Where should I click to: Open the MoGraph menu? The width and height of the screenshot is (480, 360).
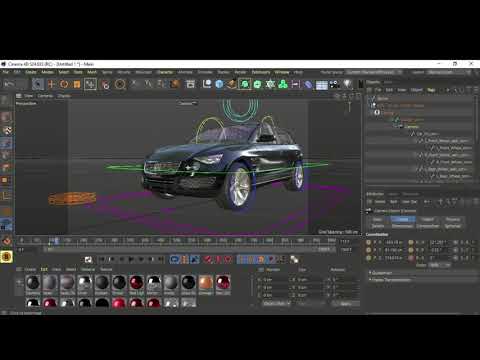[x=144, y=72]
